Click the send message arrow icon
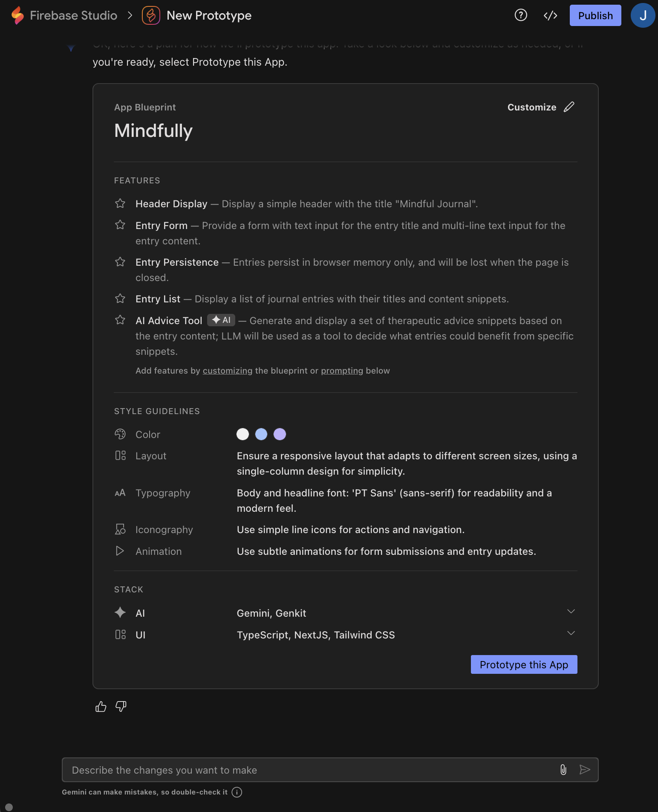The image size is (658, 812). tap(585, 770)
